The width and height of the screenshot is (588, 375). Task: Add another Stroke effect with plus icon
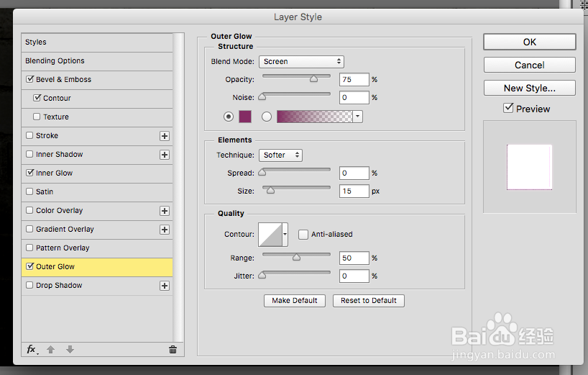(x=165, y=136)
